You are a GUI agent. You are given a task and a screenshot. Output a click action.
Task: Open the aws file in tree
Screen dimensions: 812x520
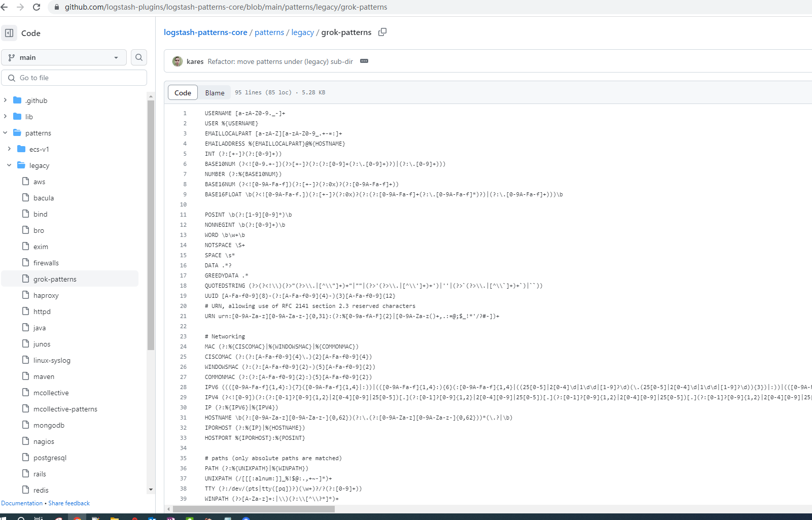[39, 182]
